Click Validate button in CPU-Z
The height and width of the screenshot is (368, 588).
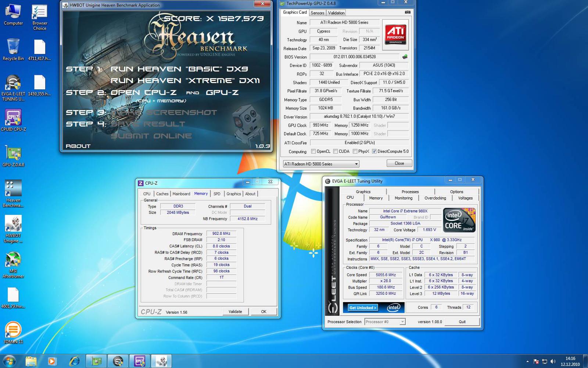[x=235, y=312]
